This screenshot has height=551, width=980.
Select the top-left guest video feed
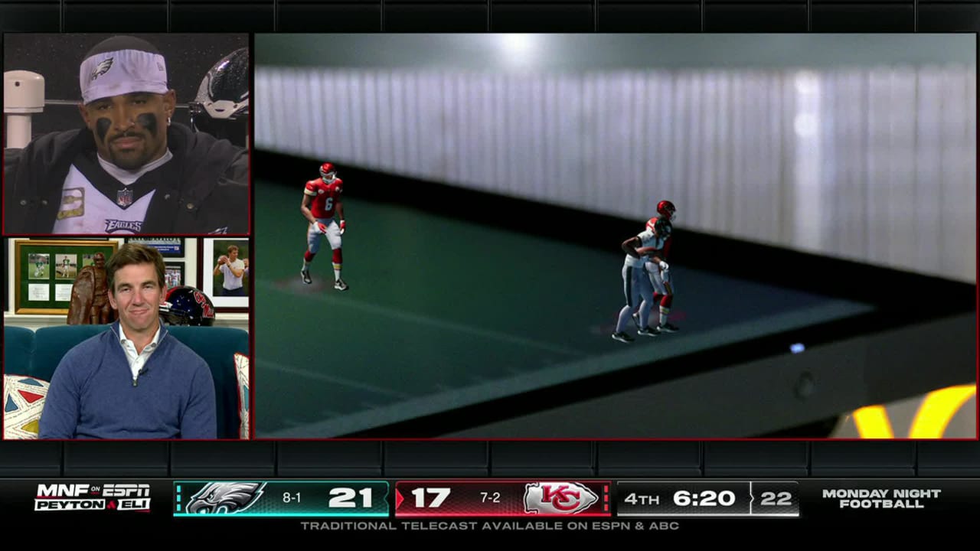coord(126,134)
